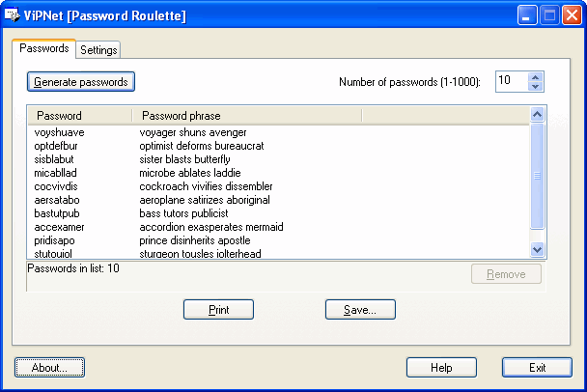This screenshot has width=587, height=392.
Task: Click the Remove button
Action: point(506,274)
